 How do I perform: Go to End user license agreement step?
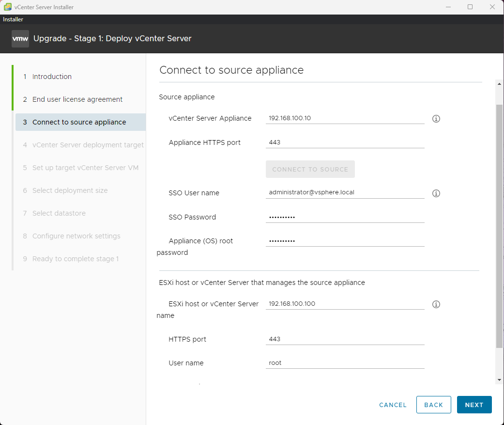[77, 99]
